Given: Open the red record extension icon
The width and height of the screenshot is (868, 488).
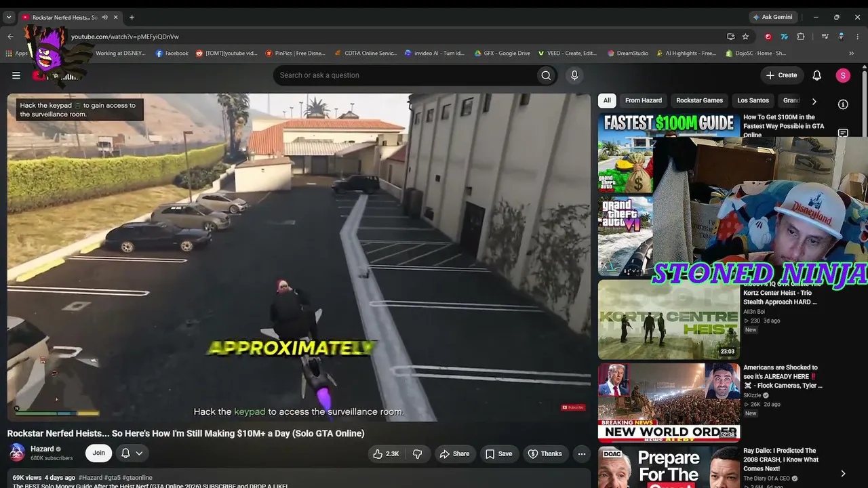Looking at the screenshot, I should click(x=768, y=37).
